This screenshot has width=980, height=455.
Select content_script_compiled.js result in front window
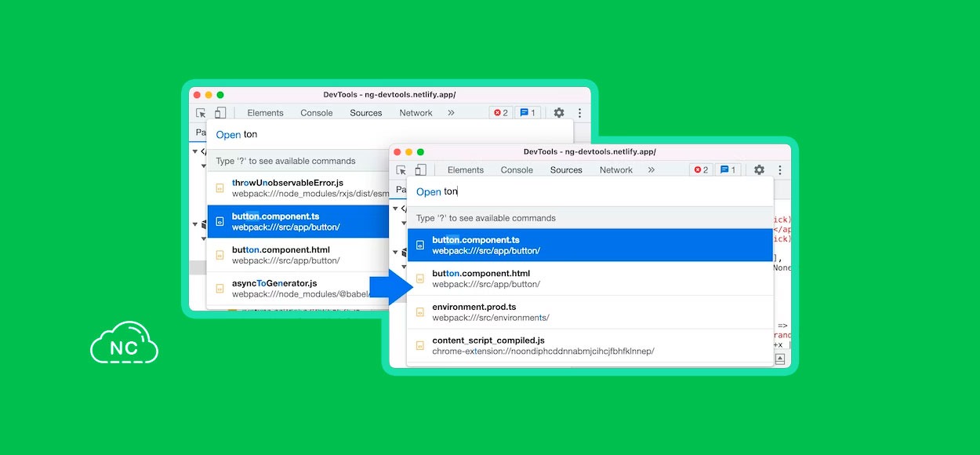[590, 346]
